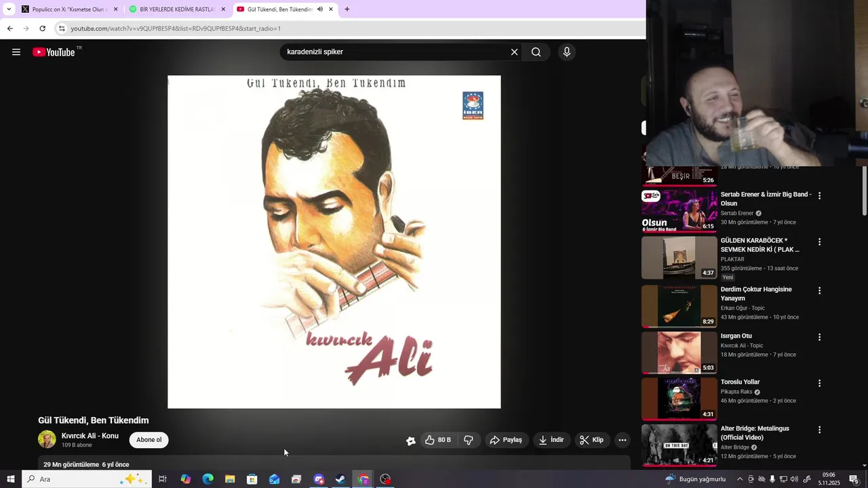This screenshot has width=868, height=488.
Task: Open more actions three-dot menu under video
Action: coord(622,440)
